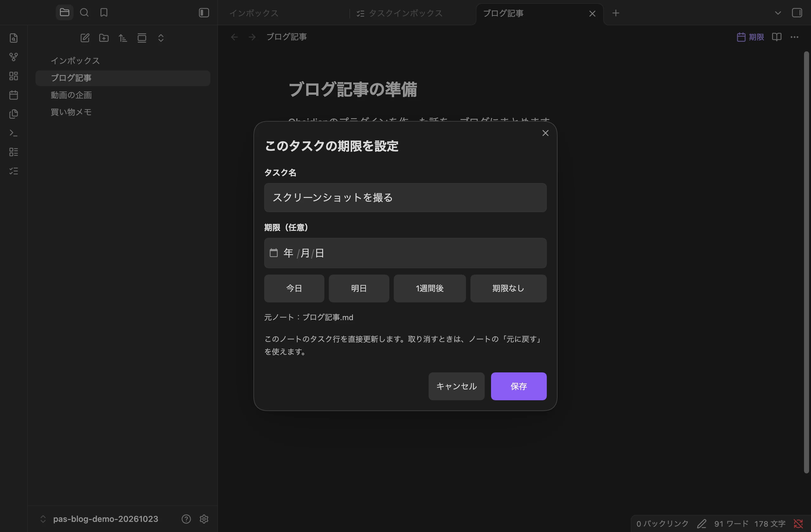
Task: Open task inbox checklist ribbon icon
Action: pos(14,171)
